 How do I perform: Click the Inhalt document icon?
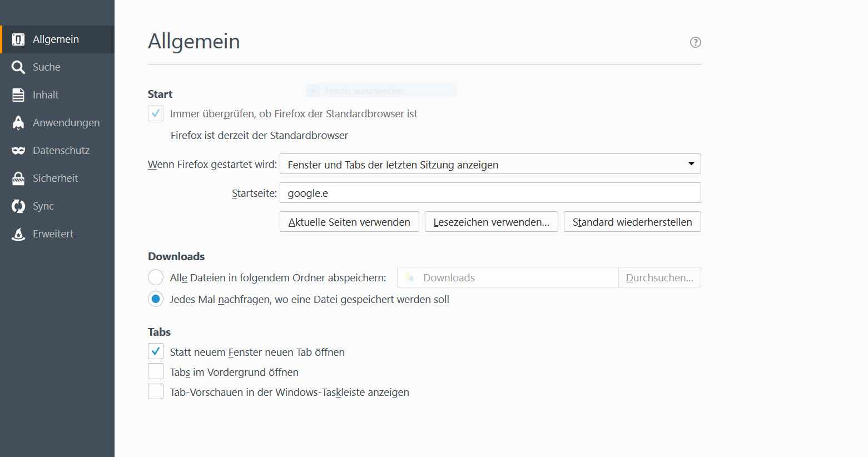pyautogui.click(x=18, y=95)
